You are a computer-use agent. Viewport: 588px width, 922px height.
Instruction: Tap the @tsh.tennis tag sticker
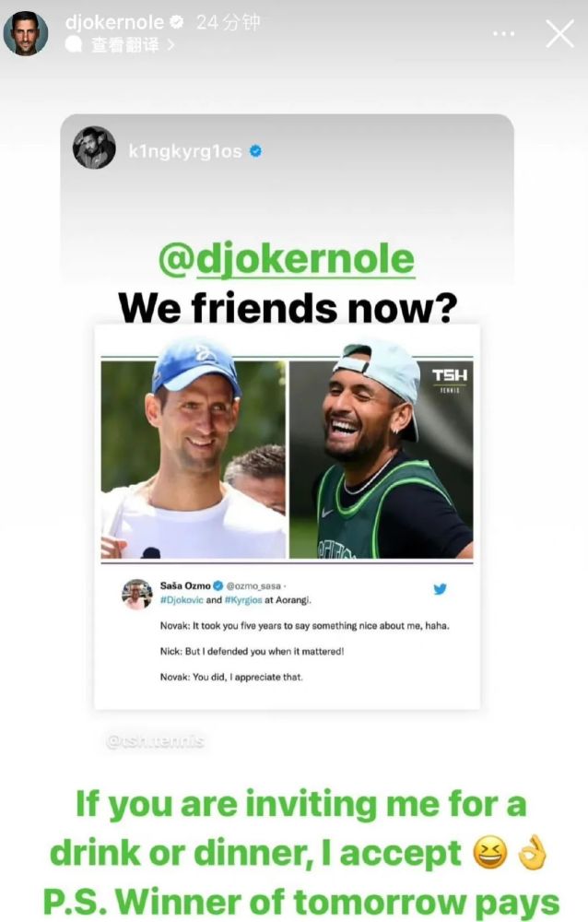(x=155, y=741)
